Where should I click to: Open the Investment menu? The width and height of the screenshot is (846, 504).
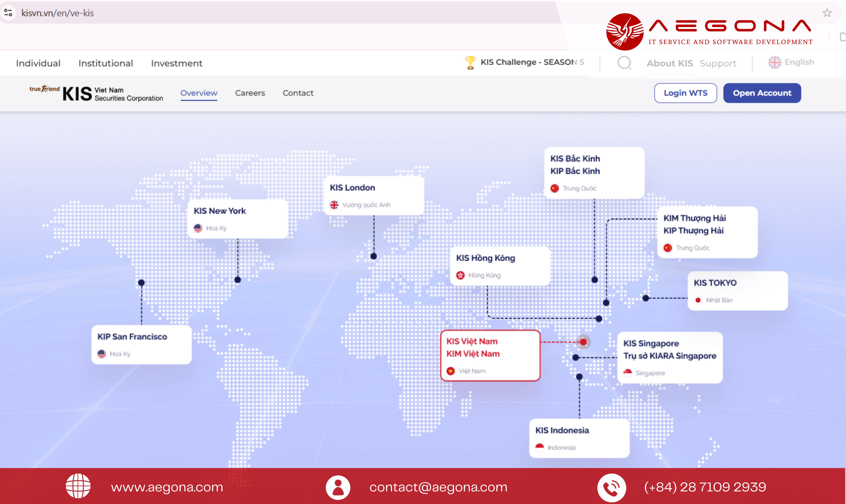177,63
